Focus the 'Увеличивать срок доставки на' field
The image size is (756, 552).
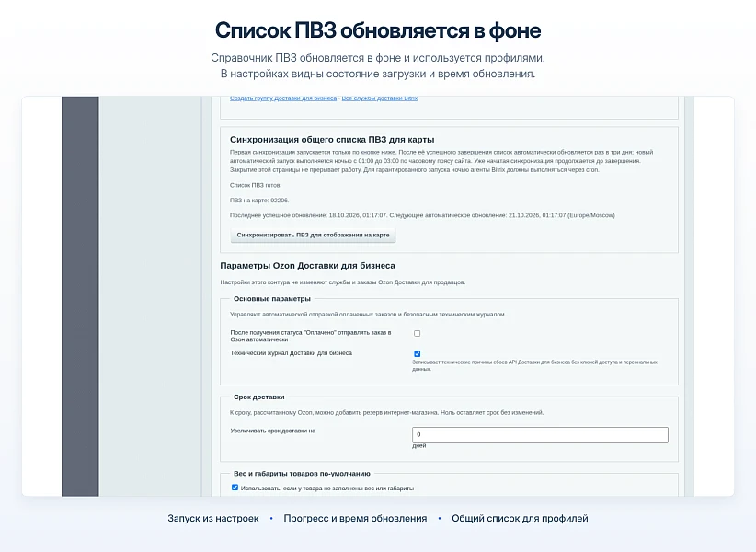tap(540, 434)
